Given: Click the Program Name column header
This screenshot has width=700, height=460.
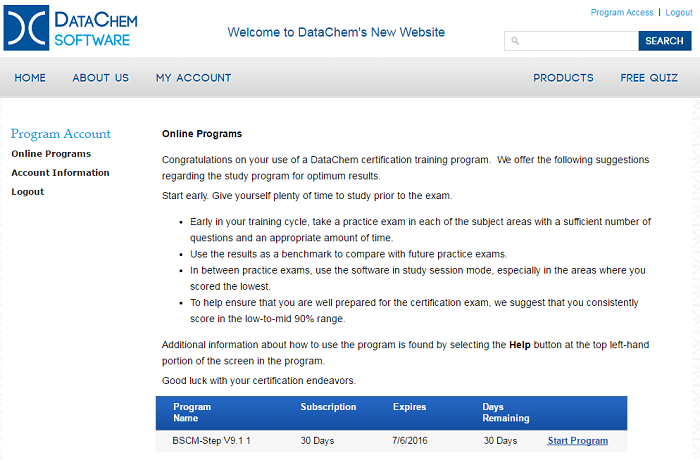Looking at the screenshot, I should click(192, 412).
